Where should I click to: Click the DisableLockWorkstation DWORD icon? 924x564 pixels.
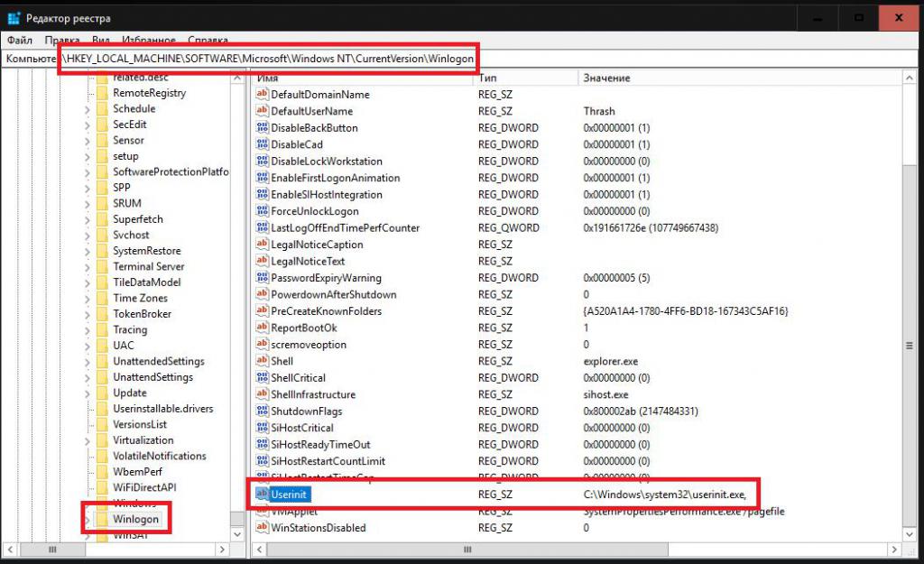click(263, 161)
